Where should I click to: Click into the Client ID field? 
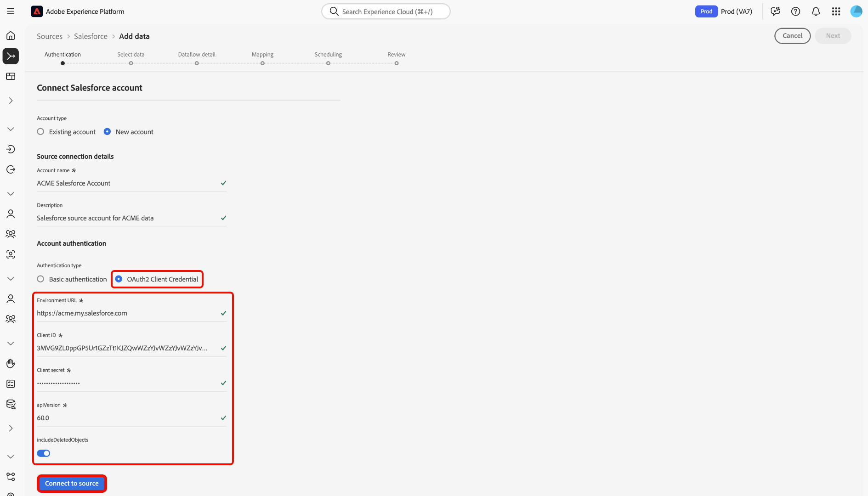tap(131, 348)
